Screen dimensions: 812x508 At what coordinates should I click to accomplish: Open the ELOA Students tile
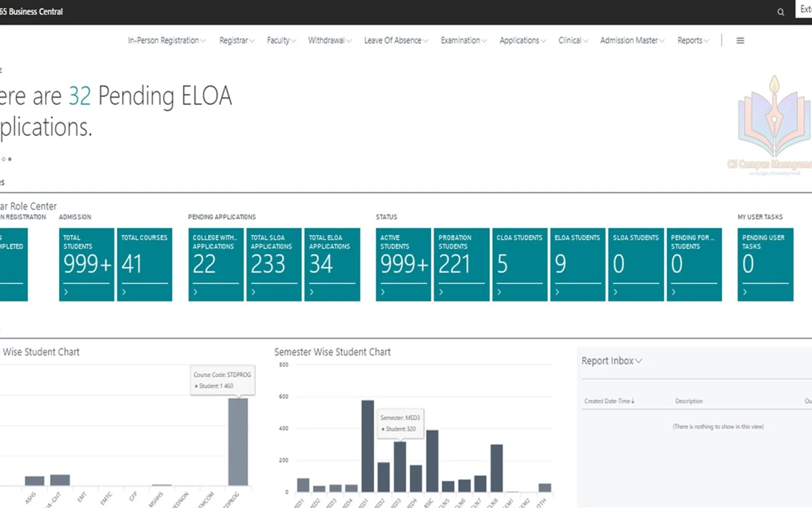click(578, 264)
